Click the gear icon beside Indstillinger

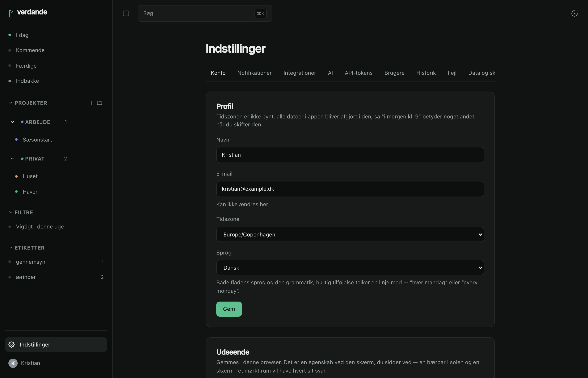tap(12, 345)
